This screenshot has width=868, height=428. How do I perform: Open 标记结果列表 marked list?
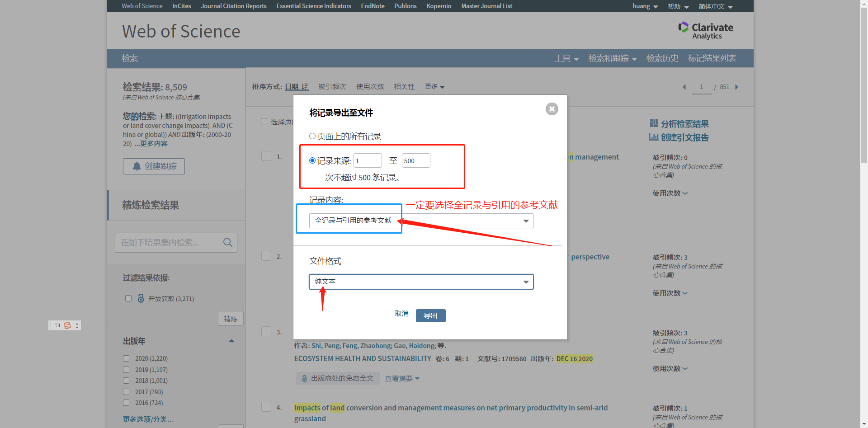coord(712,58)
